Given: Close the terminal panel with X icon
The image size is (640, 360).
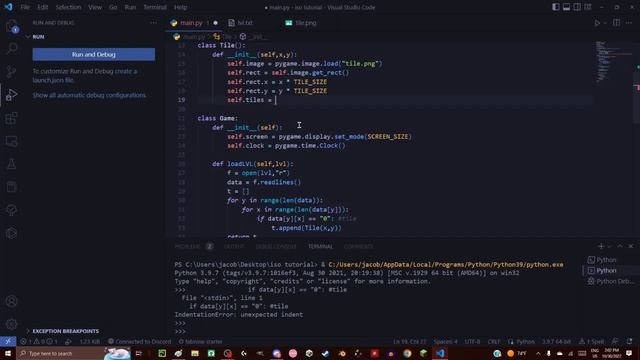Looking at the screenshot, I should tap(631, 246).
